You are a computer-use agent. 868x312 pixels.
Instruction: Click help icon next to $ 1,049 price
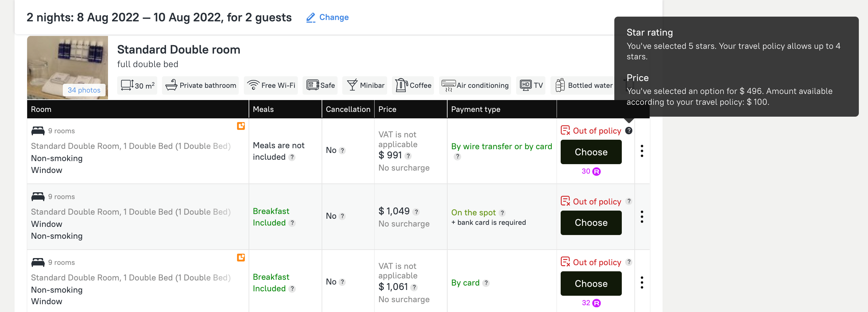[x=416, y=212]
